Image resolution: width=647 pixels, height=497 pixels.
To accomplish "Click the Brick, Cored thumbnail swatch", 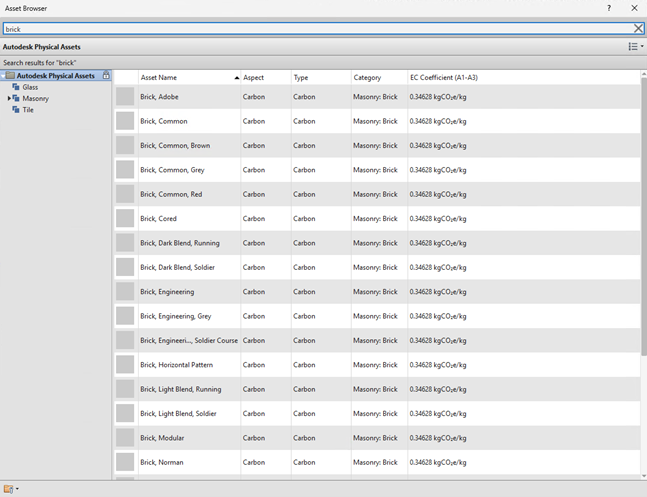I will (x=125, y=219).
